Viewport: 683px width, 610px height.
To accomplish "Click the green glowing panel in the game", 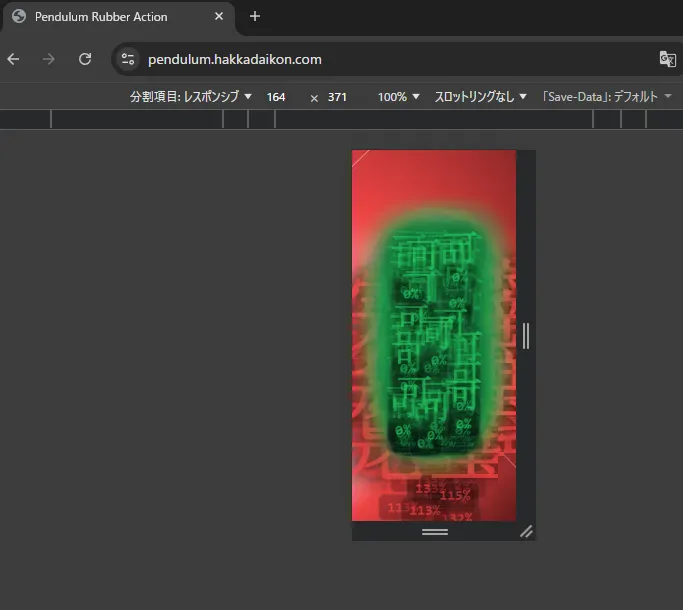I will pyautogui.click(x=433, y=340).
